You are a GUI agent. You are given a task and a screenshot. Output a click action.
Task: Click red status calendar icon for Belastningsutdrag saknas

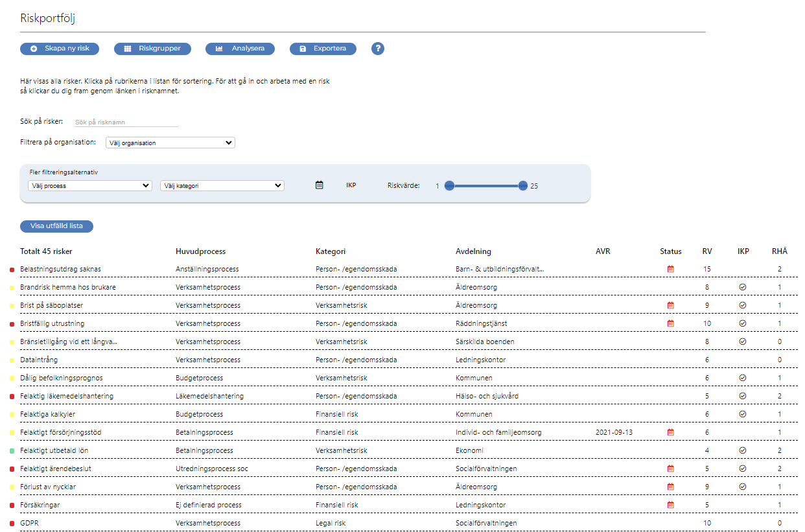pyautogui.click(x=671, y=269)
